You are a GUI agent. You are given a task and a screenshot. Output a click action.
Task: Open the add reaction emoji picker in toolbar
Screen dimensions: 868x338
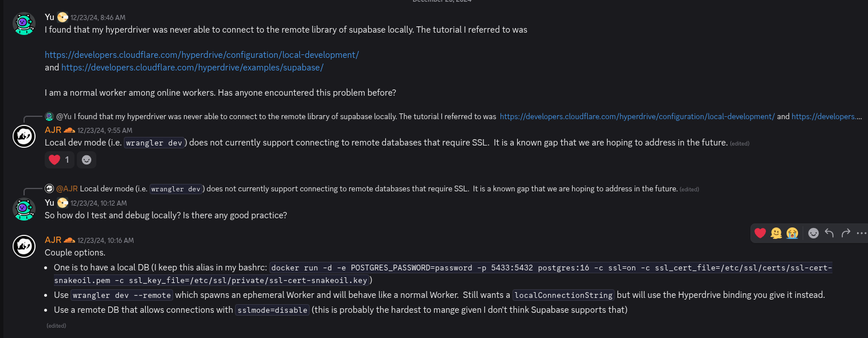(813, 233)
